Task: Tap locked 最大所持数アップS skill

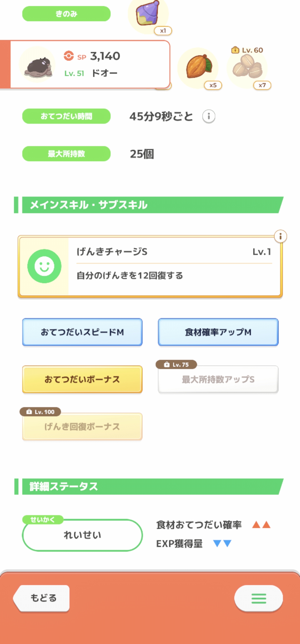Action: pos(218,380)
